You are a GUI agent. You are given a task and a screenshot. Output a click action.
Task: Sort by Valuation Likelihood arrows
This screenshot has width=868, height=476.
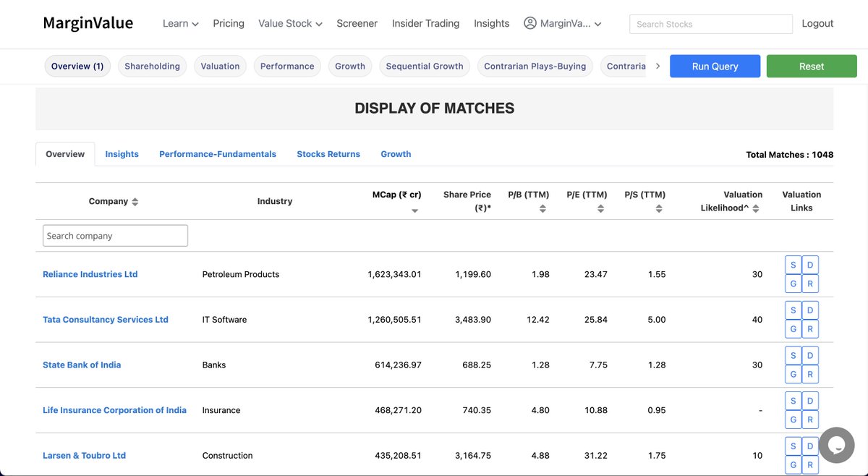[756, 208]
